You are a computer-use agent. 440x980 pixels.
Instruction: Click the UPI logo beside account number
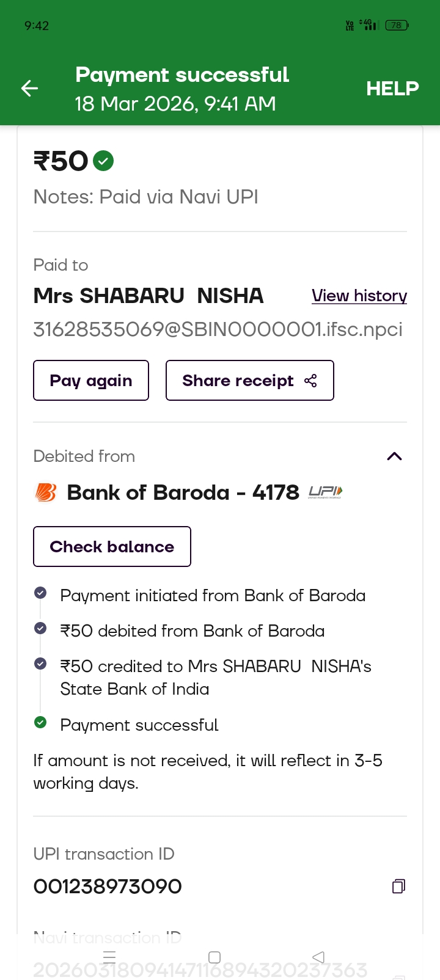pyautogui.click(x=325, y=492)
